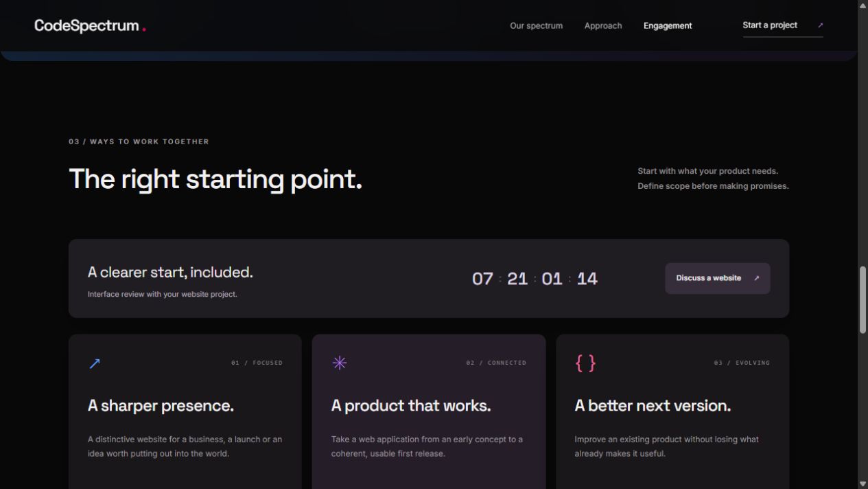Click the "Take a web application" description
Image resolution: width=868 pixels, height=489 pixels.
click(427, 446)
